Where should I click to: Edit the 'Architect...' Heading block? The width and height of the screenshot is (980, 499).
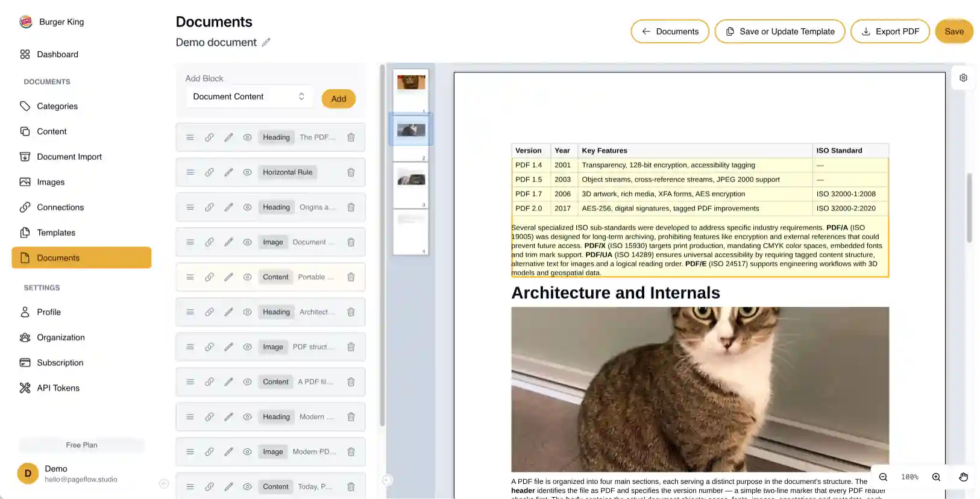pos(228,312)
